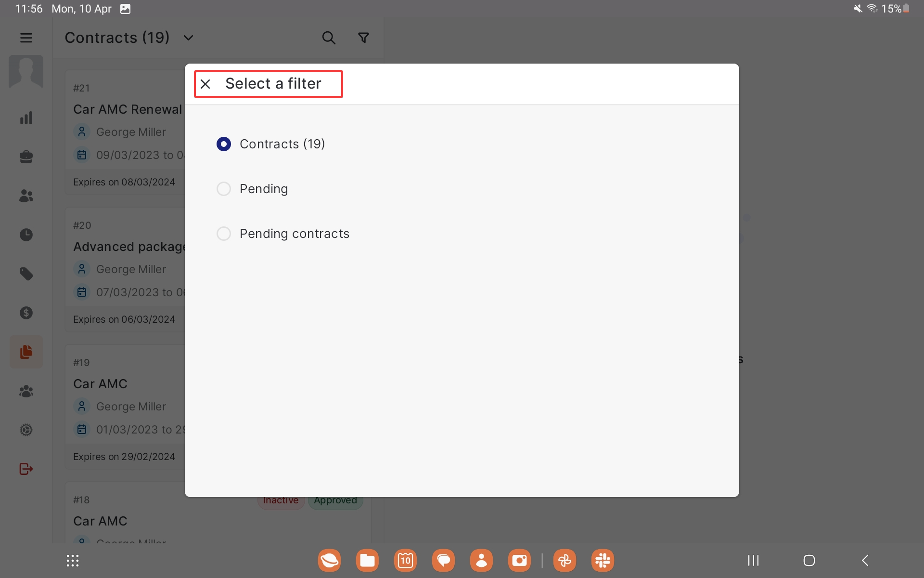Screen dimensions: 924x578
Task: Tap the search magnifier icon
Action: point(329,38)
